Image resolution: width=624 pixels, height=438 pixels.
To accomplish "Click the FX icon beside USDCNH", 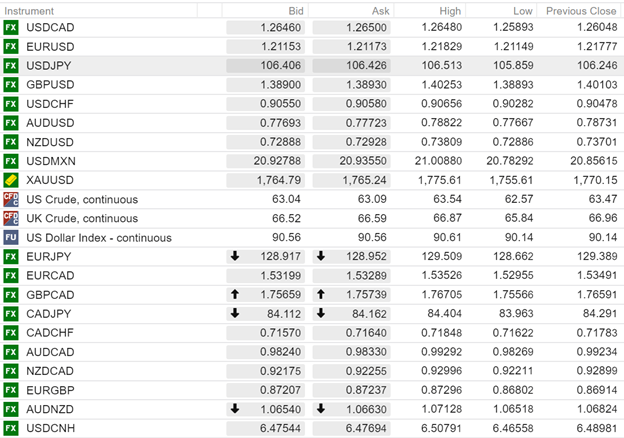I will (11, 427).
